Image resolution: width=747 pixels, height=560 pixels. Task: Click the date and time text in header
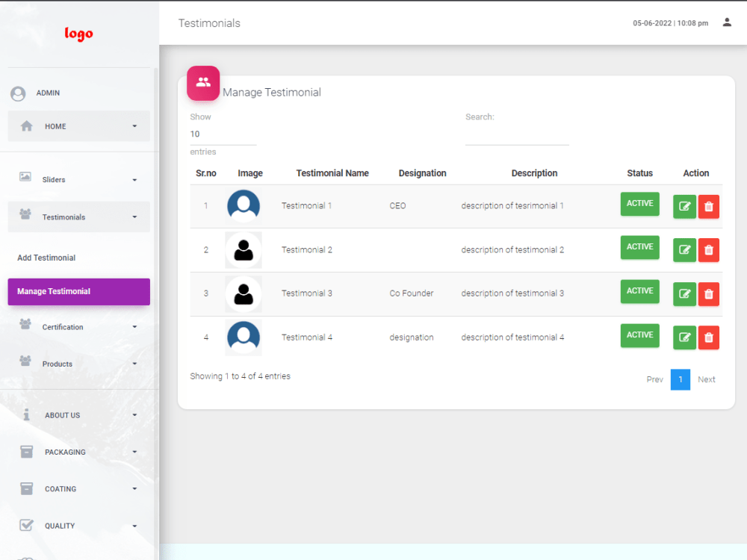click(670, 23)
